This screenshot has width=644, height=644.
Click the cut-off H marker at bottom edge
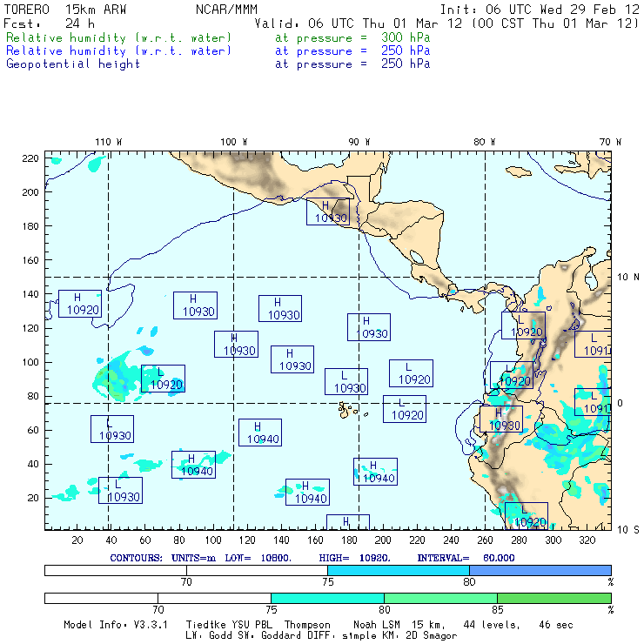point(347,522)
